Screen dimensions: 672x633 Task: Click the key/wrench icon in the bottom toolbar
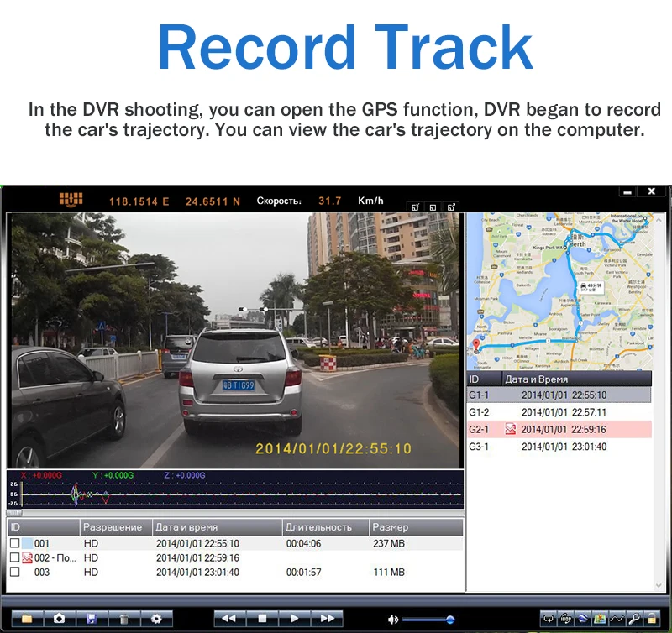(x=634, y=619)
